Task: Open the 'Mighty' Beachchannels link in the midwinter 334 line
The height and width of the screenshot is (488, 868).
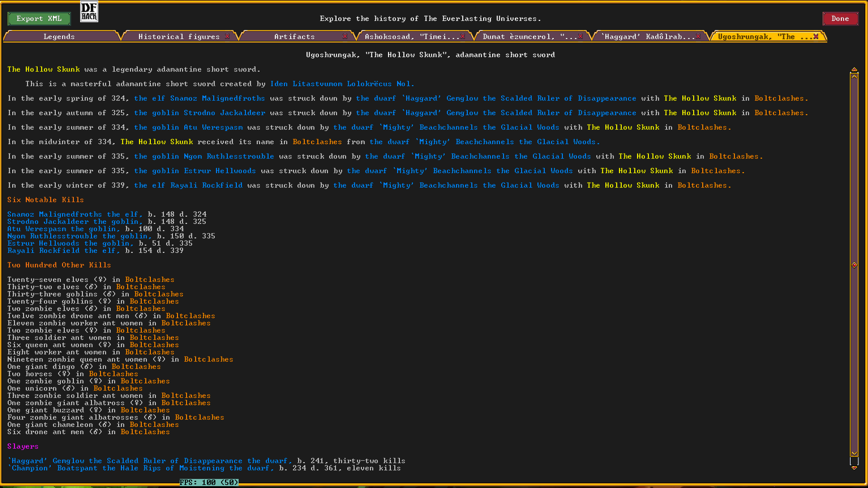Action: pos(485,142)
